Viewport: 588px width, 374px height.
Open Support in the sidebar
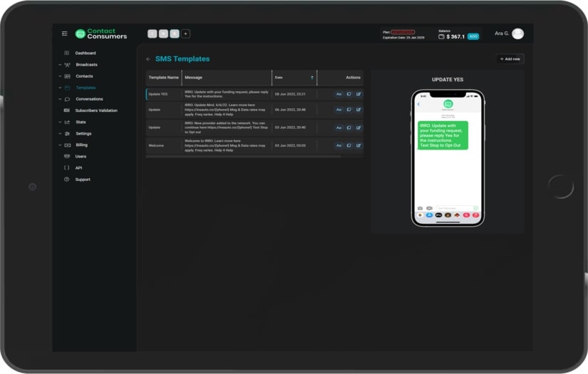(83, 180)
